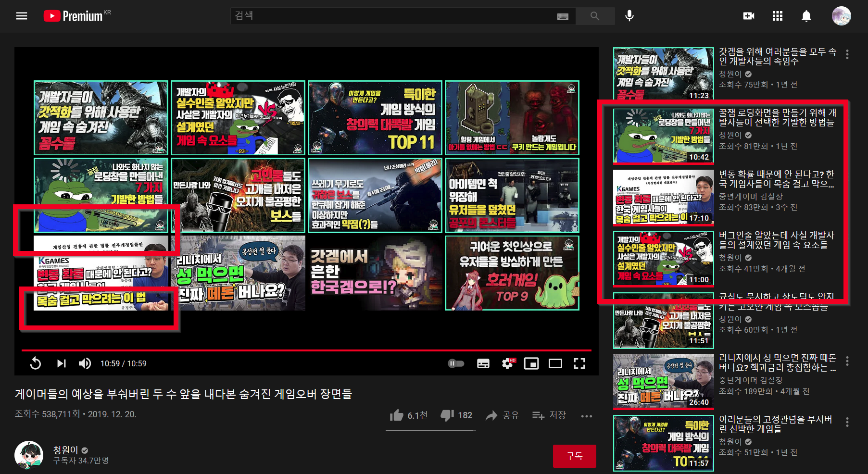The width and height of the screenshot is (868, 474).
Task: Open sidebar thumbnail with 11:23 duration
Action: [663, 74]
